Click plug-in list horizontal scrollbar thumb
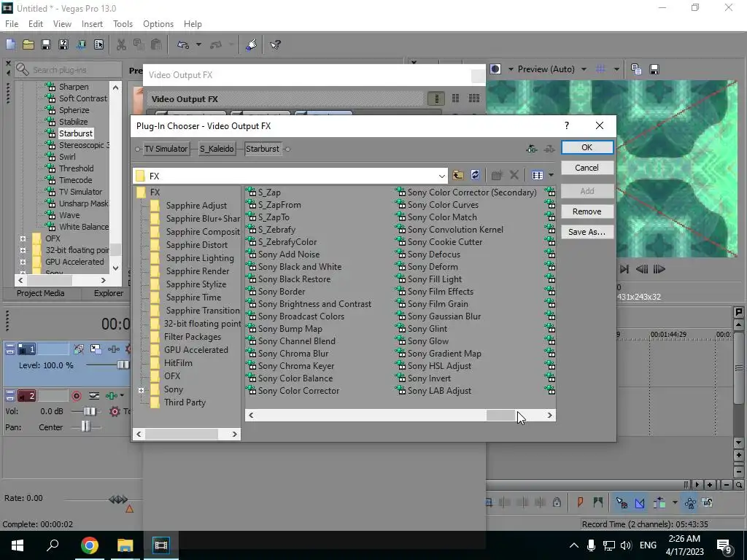This screenshot has width=747, height=560. point(500,415)
